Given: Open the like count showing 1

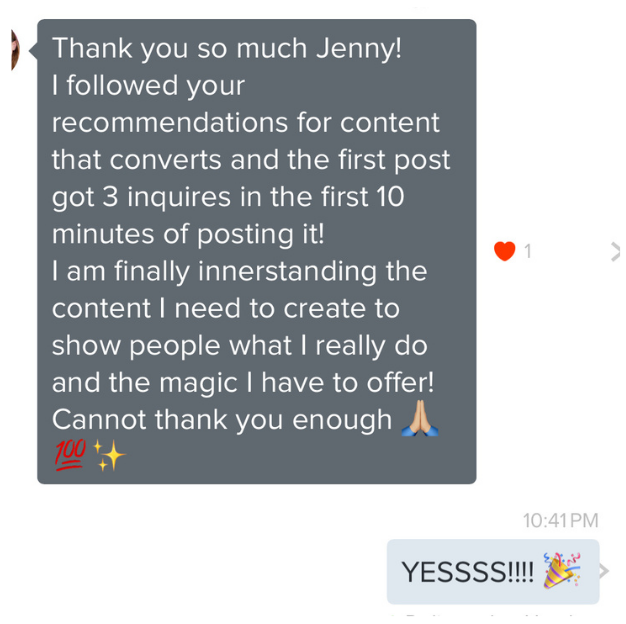Looking at the screenshot, I should 528,252.
